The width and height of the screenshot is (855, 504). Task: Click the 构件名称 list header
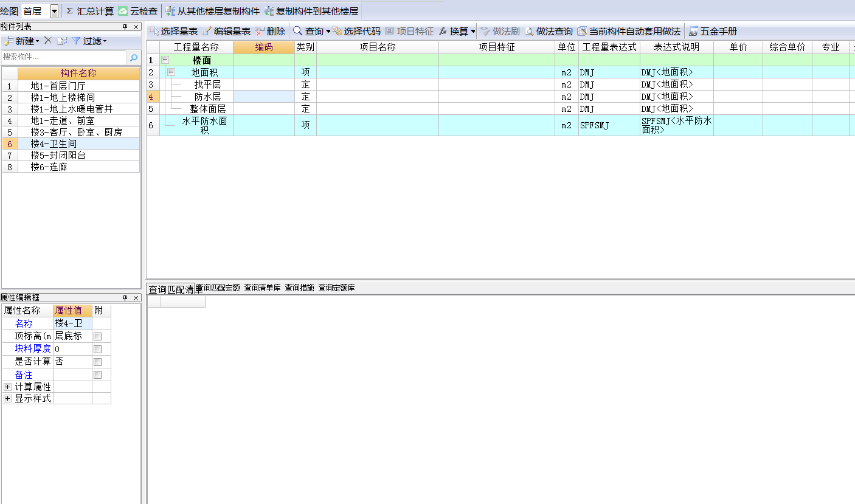(78, 74)
